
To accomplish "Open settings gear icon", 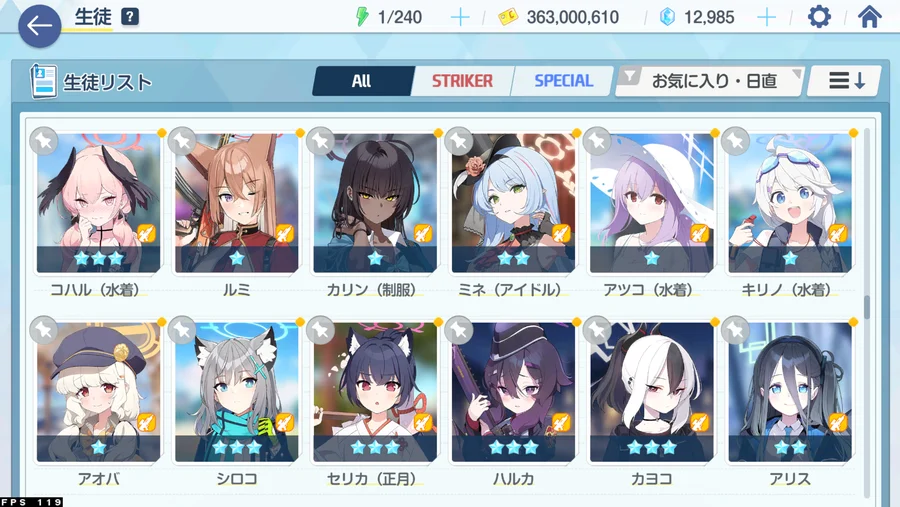I will point(819,17).
